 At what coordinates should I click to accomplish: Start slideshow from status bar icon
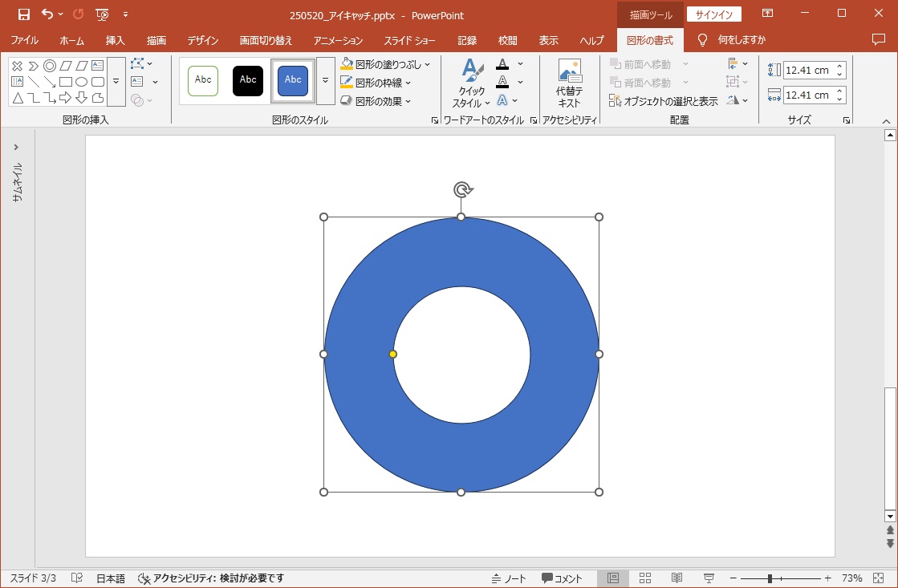pos(709,578)
